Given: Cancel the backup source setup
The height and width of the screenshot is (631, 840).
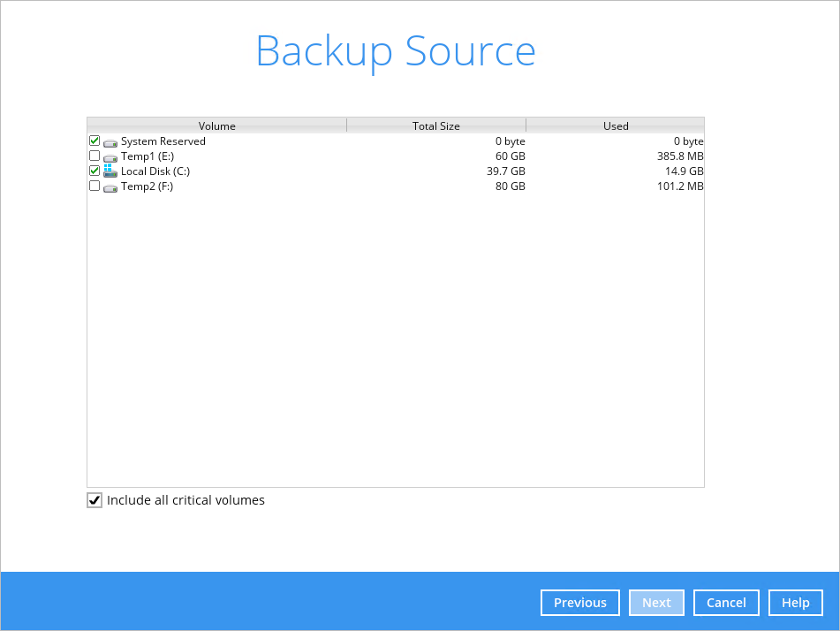Looking at the screenshot, I should [726, 603].
